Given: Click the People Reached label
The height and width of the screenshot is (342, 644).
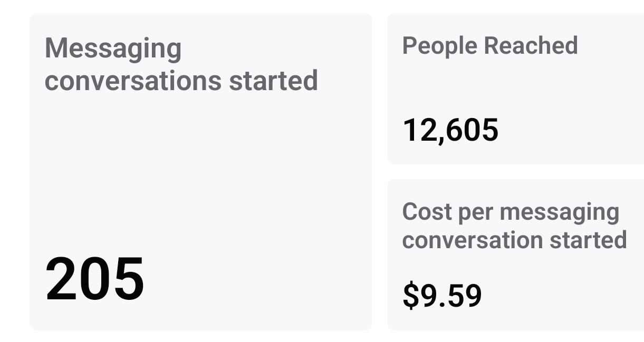Looking at the screenshot, I should [x=490, y=45].
